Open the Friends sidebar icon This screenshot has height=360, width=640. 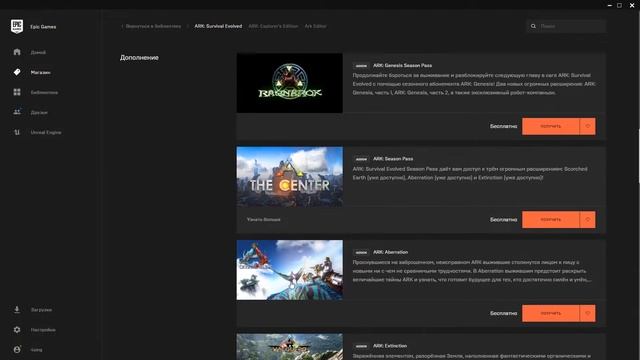pos(17,112)
